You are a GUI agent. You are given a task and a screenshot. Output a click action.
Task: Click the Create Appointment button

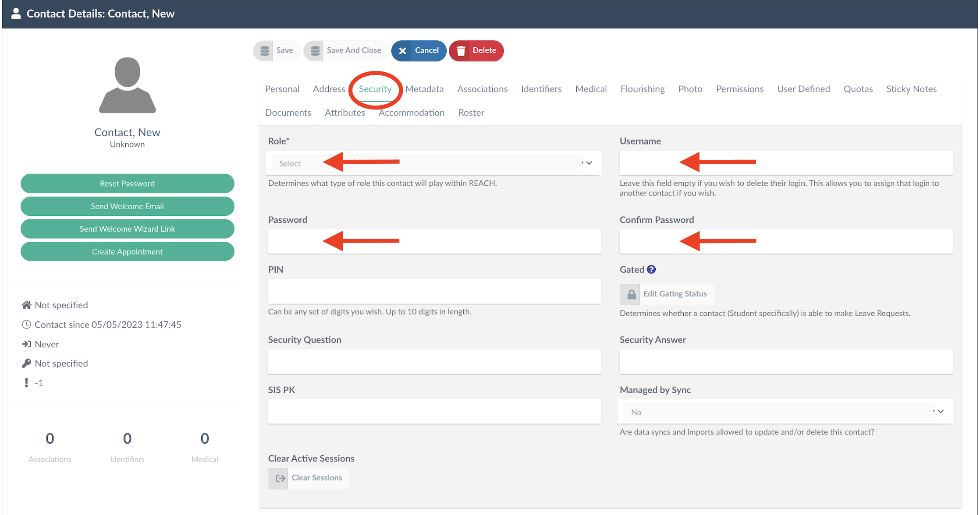[127, 252]
